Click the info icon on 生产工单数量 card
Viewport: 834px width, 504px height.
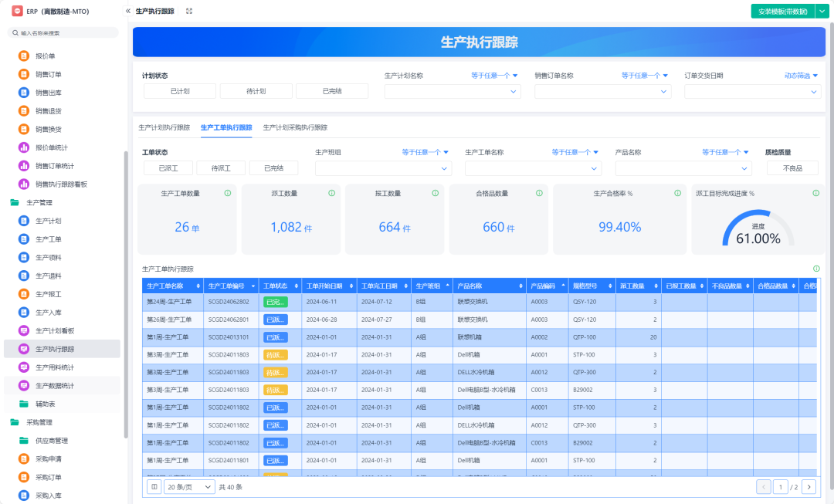(x=228, y=193)
